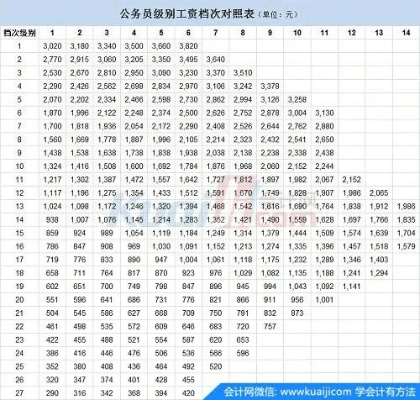Select the 572 cell in level 22

pos(134,326)
